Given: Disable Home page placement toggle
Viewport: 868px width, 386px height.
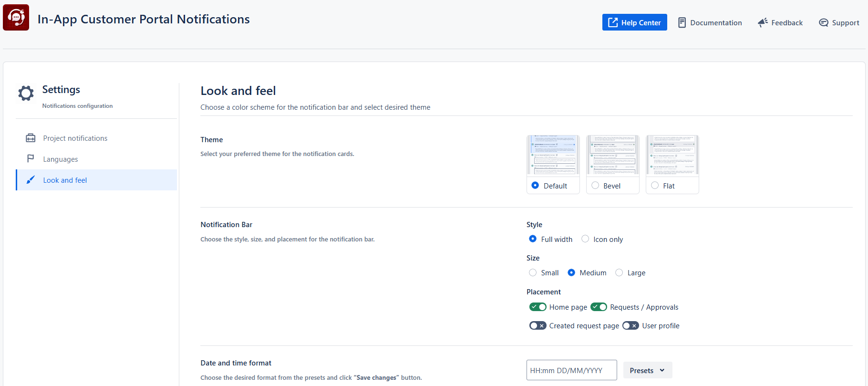Looking at the screenshot, I should 538,307.
